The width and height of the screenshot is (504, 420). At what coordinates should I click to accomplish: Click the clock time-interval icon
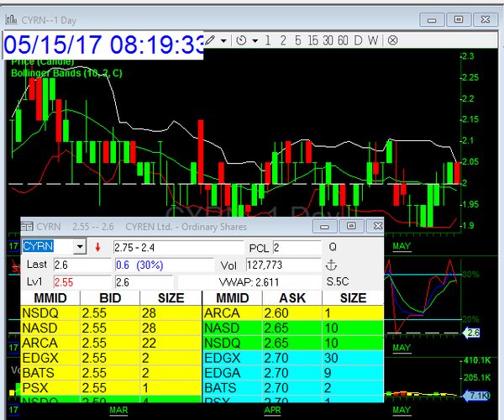click(241, 39)
